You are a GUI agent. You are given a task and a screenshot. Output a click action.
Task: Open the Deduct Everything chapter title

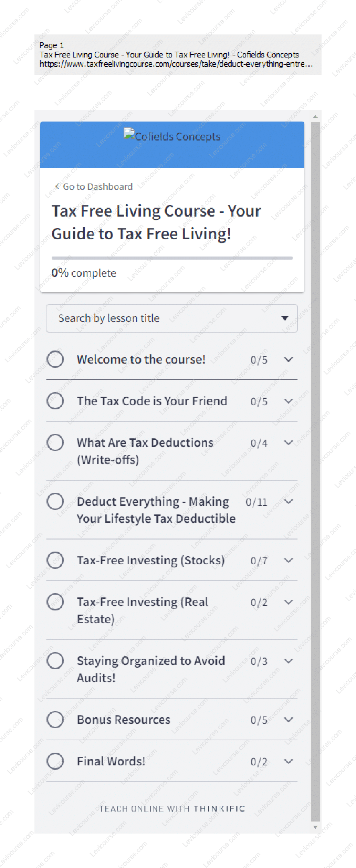point(156,510)
